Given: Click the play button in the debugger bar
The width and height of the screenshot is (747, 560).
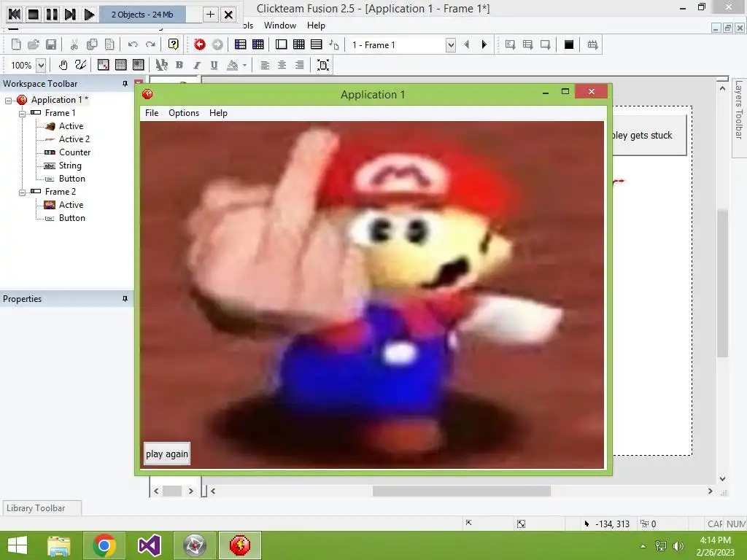Looking at the screenshot, I should point(88,15).
